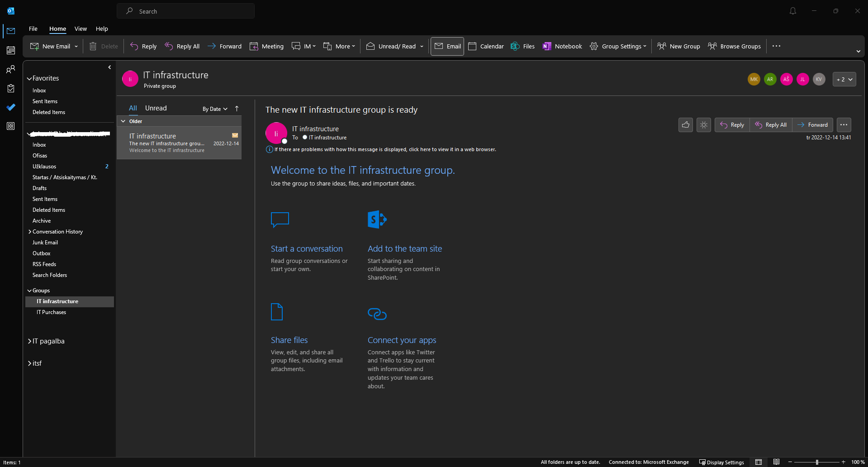
Task: Click the zoom slider handle
Action: (817, 462)
